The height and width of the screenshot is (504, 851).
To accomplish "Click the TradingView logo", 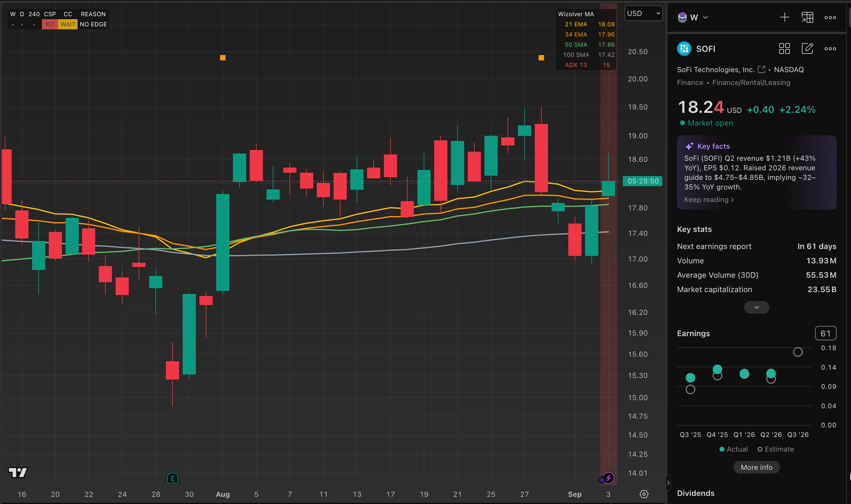I will click(x=18, y=472).
